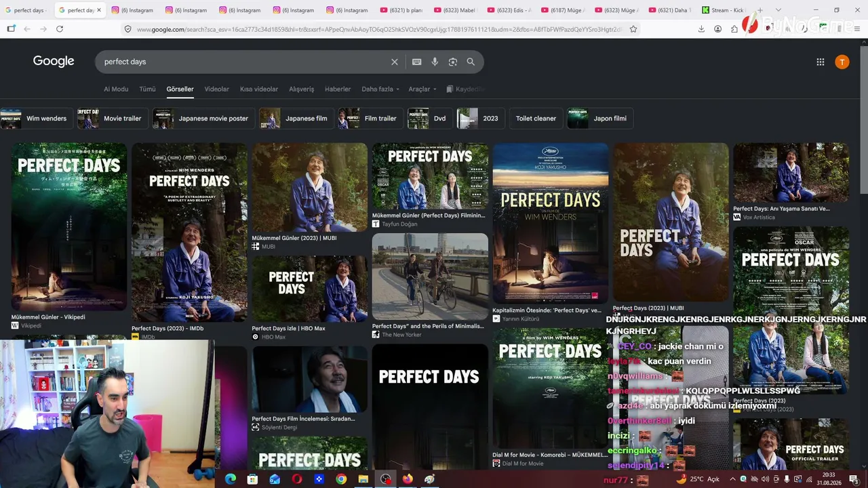Submit search with the magnifier icon
This screenshot has width=868, height=488.
pyautogui.click(x=471, y=62)
